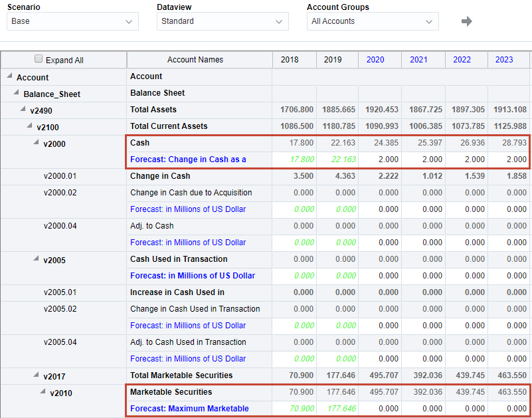Viewport: 532px width, 418px height.
Task: Collapse the v2000 Cash node
Action: [x=37, y=142]
